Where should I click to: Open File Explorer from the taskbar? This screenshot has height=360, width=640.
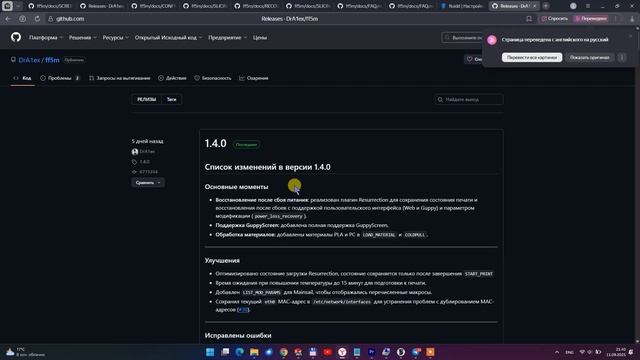click(x=254, y=352)
